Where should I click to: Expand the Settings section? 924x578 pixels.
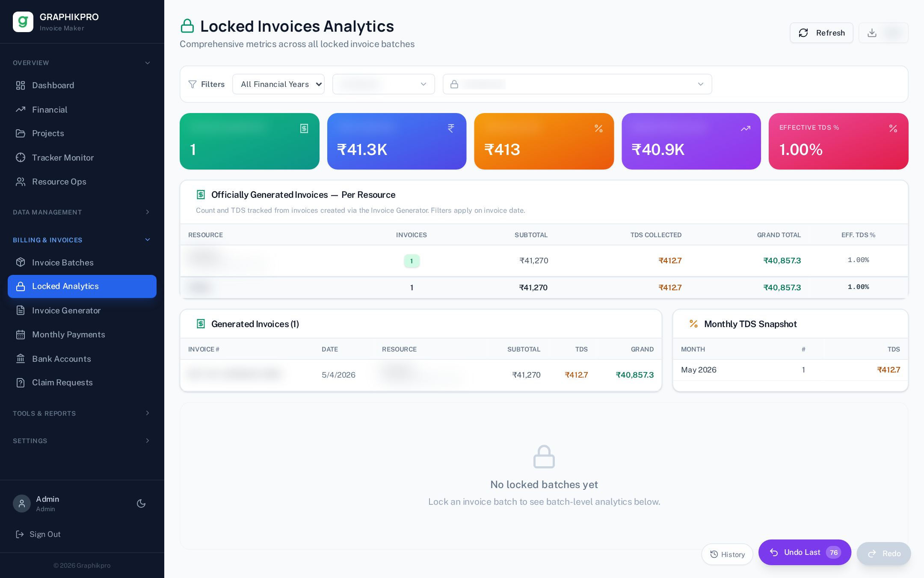[82, 441]
